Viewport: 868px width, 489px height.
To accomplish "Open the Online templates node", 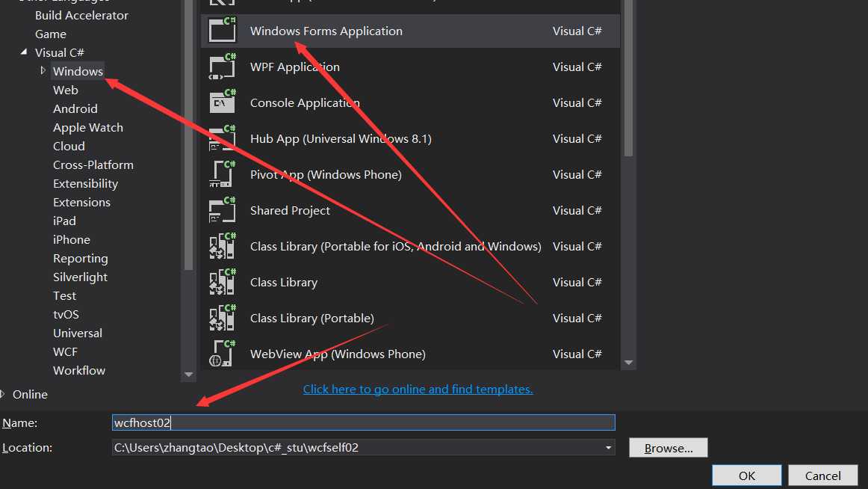I will (30, 394).
